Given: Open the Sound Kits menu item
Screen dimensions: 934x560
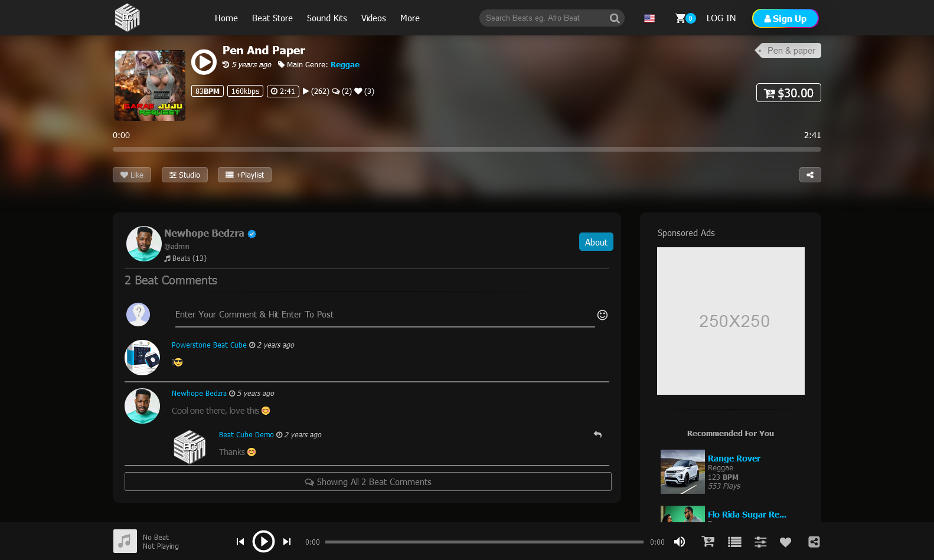Looking at the screenshot, I should 326,18.
